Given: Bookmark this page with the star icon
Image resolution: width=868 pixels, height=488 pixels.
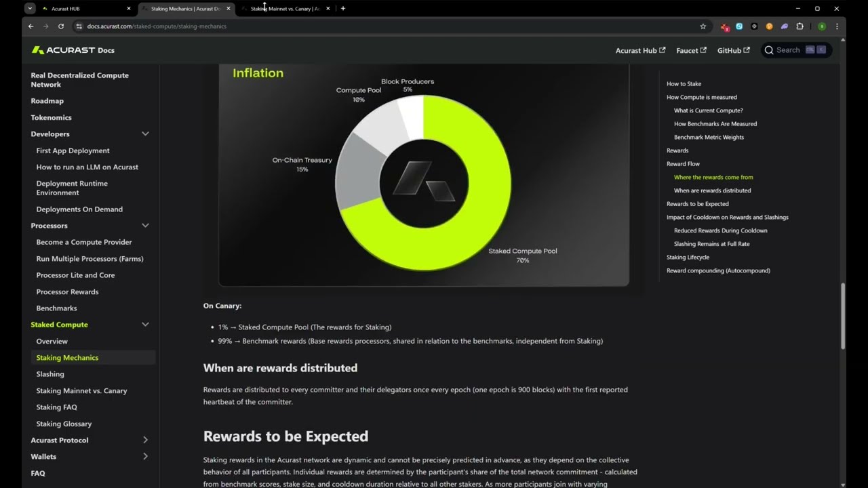Looking at the screenshot, I should pyautogui.click(x=703, y=26).
